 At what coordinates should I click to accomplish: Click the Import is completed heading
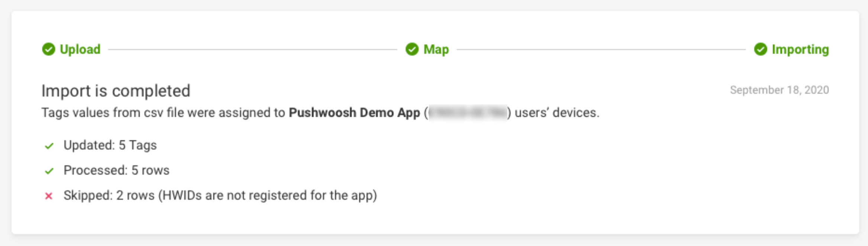click(116, 91)
